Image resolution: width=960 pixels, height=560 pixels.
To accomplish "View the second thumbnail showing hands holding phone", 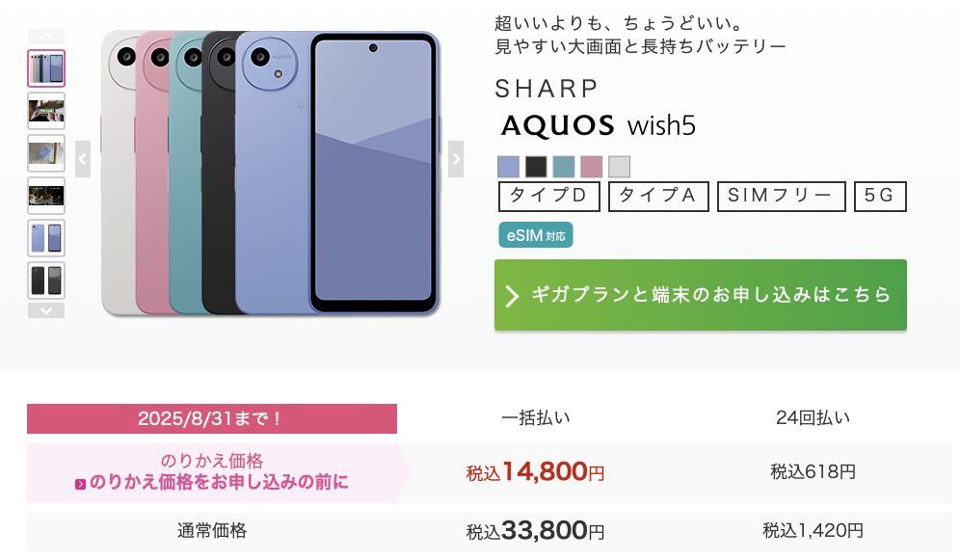I will coord(46,111).
